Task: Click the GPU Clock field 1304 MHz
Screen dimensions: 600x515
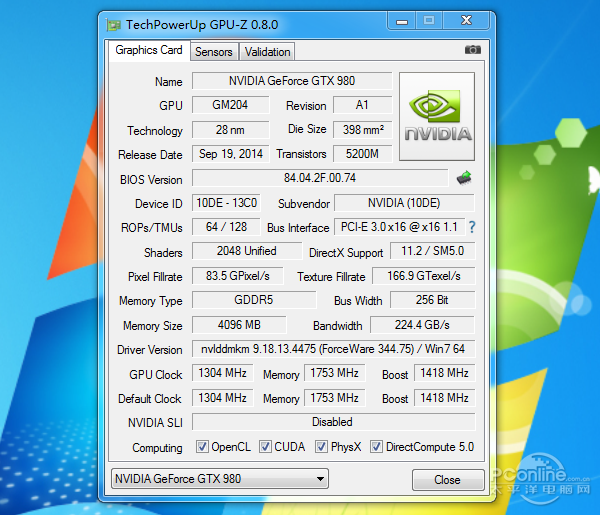Action: click(222, 373)
